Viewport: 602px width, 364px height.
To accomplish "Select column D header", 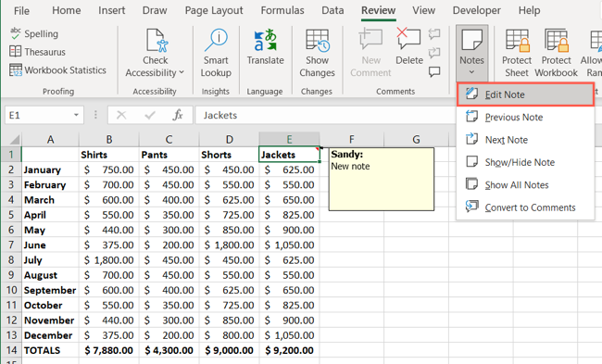I will pyautogui.click(x=229, y=139).
